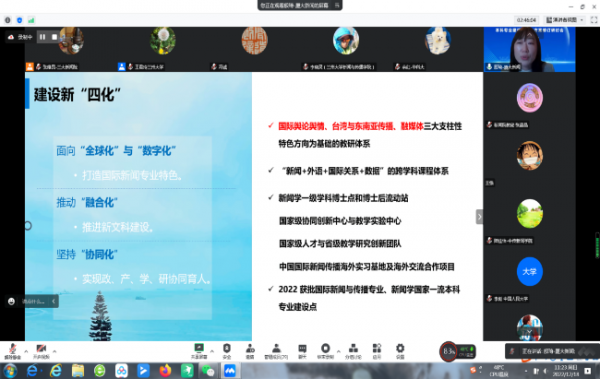This screenshot has height=379, width=600.
Task: Expand microphone options arrow
Action: (26, 351)
